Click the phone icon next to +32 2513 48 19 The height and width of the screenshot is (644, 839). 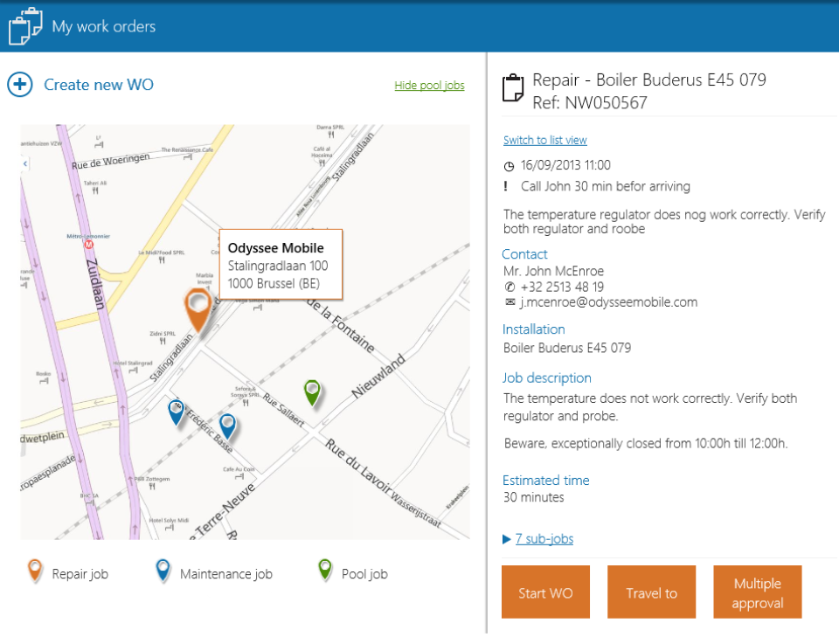coord(510,287)
